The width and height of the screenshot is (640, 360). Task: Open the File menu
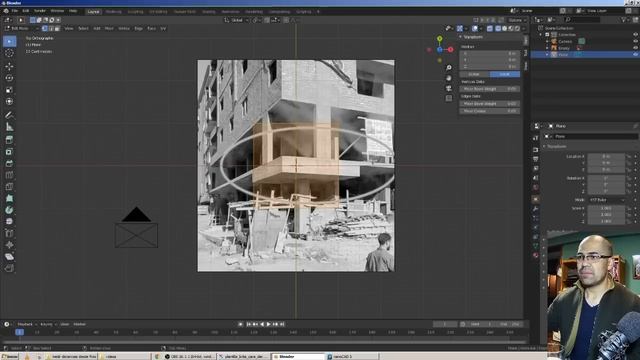coord(15,11)
